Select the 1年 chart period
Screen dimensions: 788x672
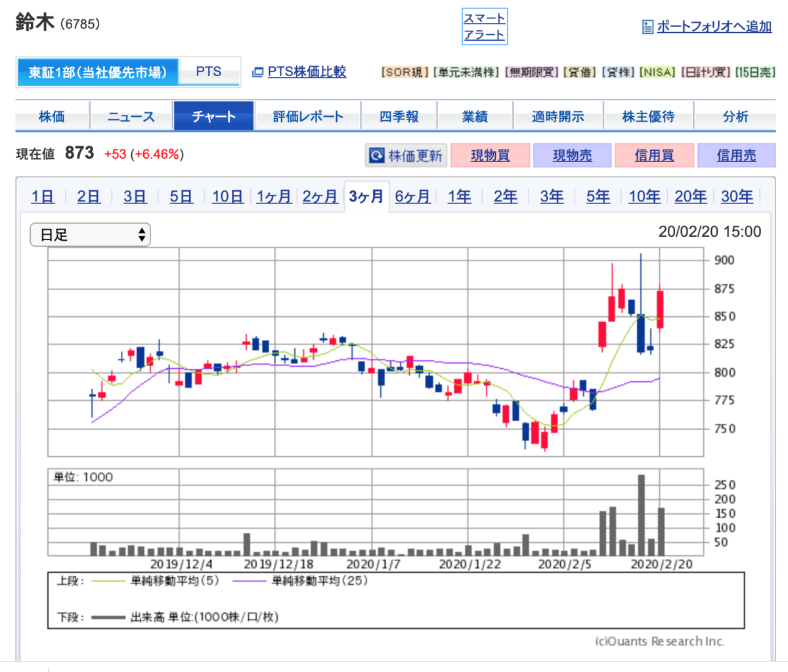click(x=459, y=196)
